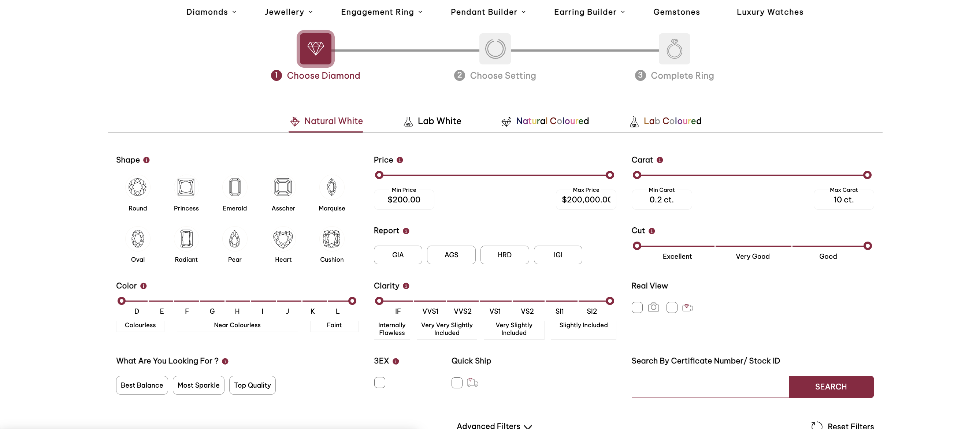Click the Max Price slider handle
980x429 pixels.
(609, 175)
